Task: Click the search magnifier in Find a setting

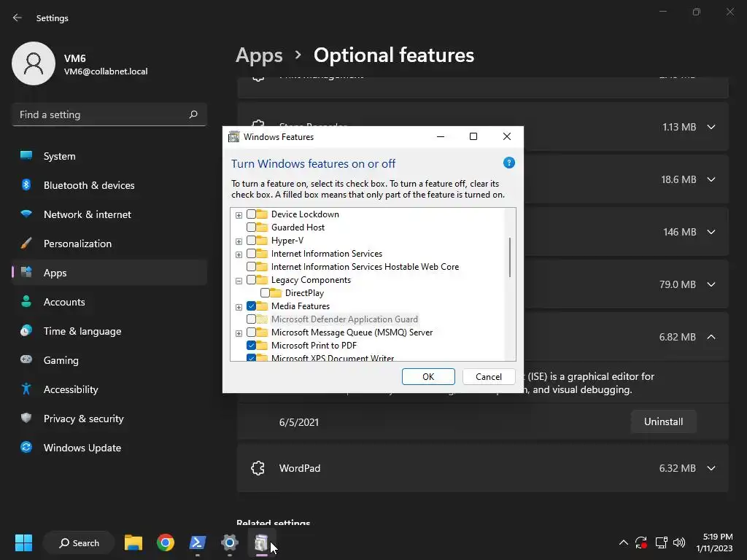Action: (x=193, y=114)
